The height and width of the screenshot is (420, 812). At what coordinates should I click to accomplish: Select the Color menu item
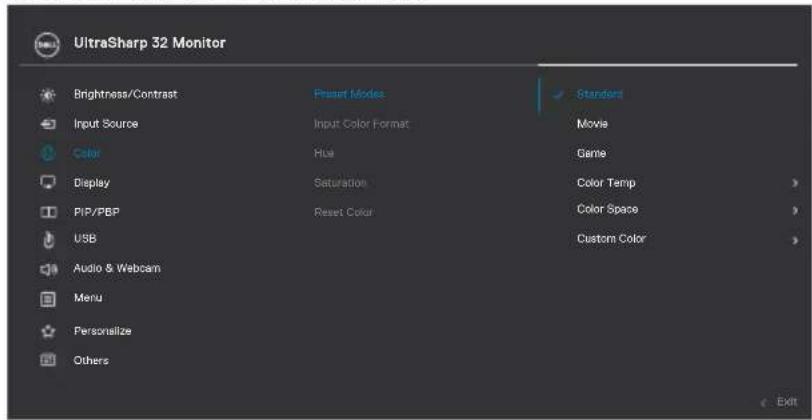point(88,153)
